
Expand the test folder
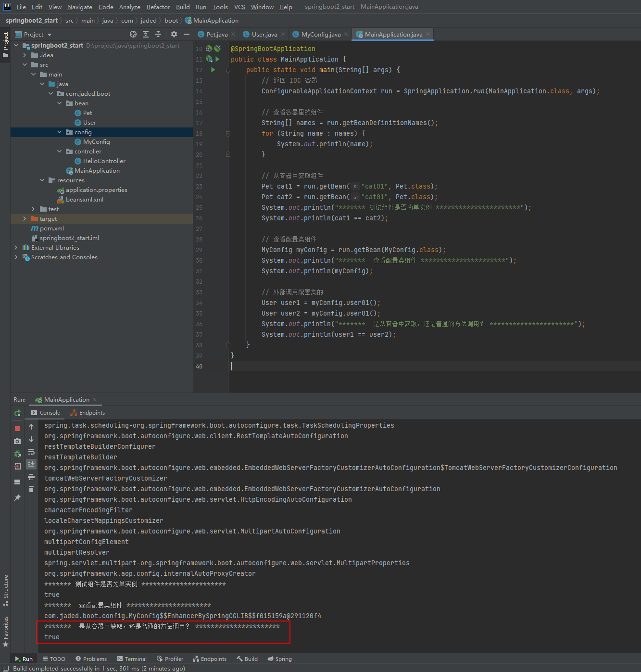click(x=34, y=209)
